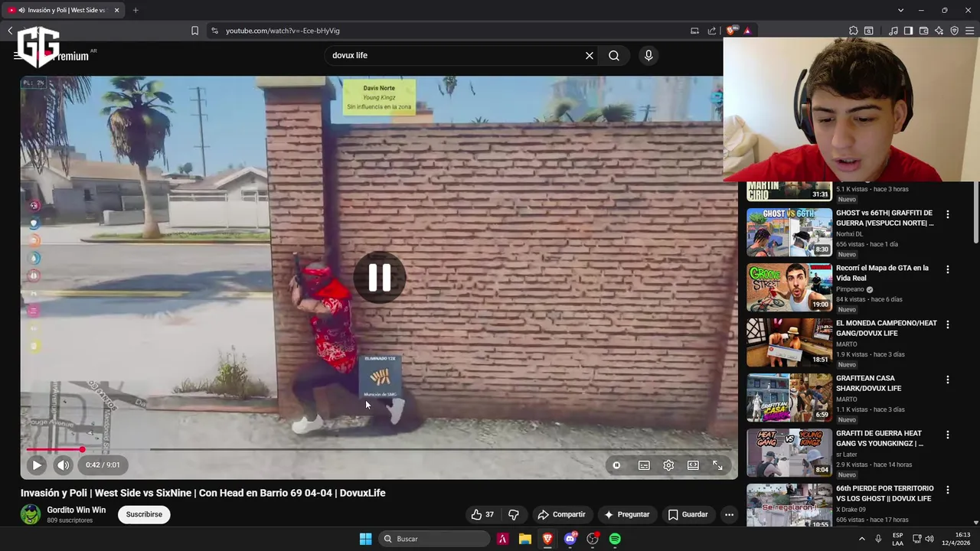
Task: Toggle the autoplay switch in player
Action: pyautogui.click(x=616, y=465)
